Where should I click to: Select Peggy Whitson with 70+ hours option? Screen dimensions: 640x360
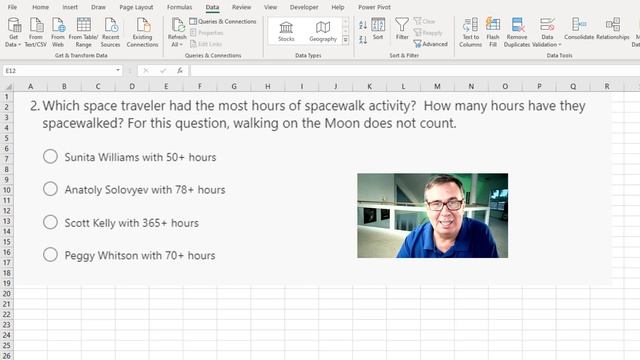point(50,255)
